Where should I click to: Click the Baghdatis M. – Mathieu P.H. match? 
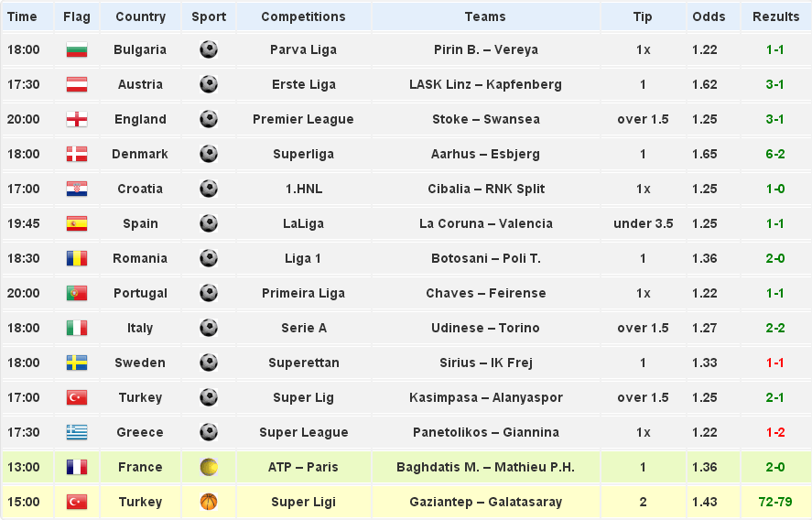[485, 468]
